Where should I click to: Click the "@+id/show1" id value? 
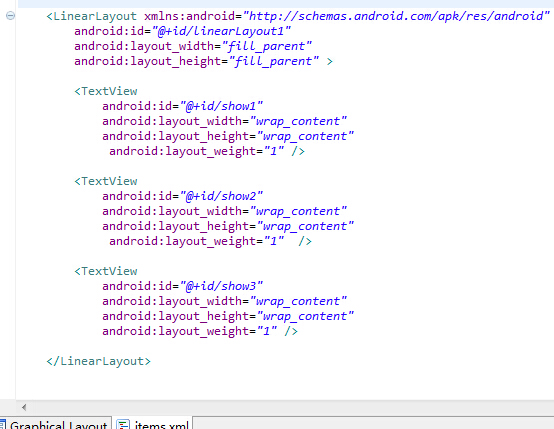pos(221,106)
